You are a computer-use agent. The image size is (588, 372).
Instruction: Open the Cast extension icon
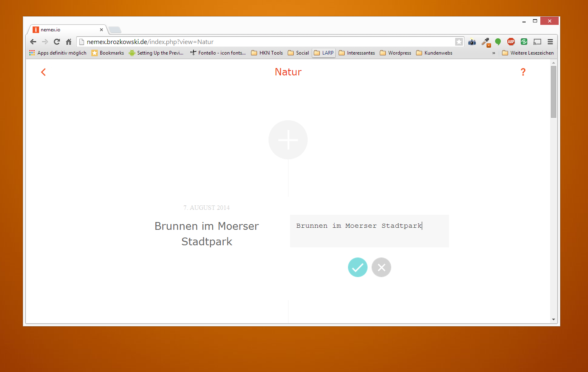(x=537, y=42)
